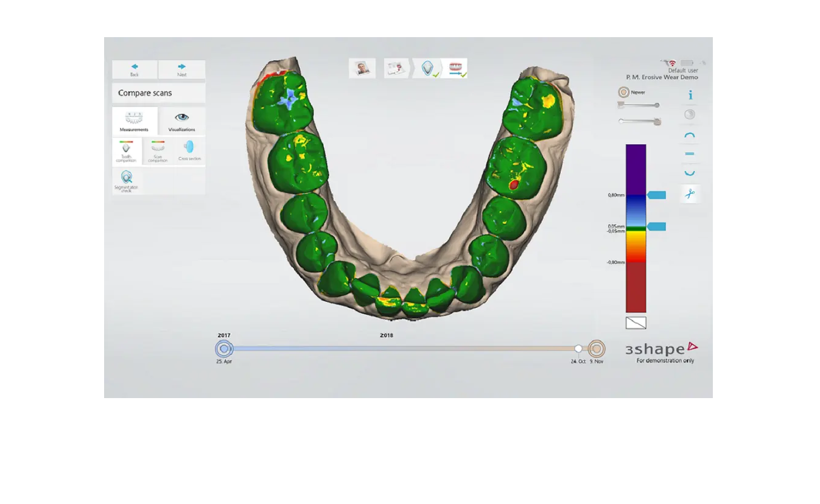Image resolution: width=820 pixels, height=504 pixels.
Task: Go to the tooth scan workflow step
Action: [428, 68]
